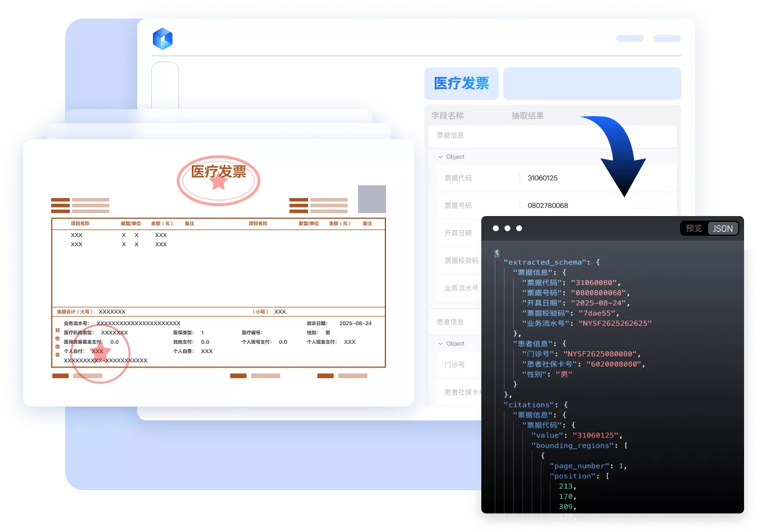
Task: Select the empty tab beside 医疗发票
Action: click(592, 83)
